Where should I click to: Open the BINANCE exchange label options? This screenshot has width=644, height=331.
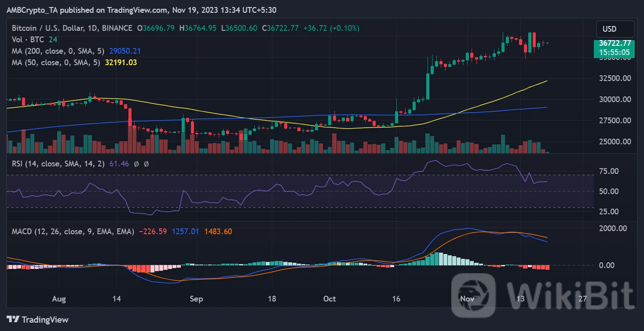(x=116, y=28)
